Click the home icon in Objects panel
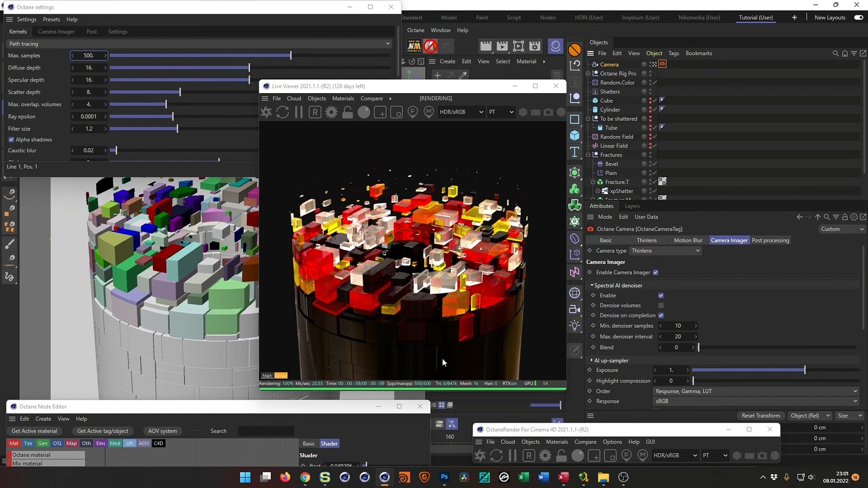This screenshot has width=868, height=488. pyautogui.click(x=845, y=53)
